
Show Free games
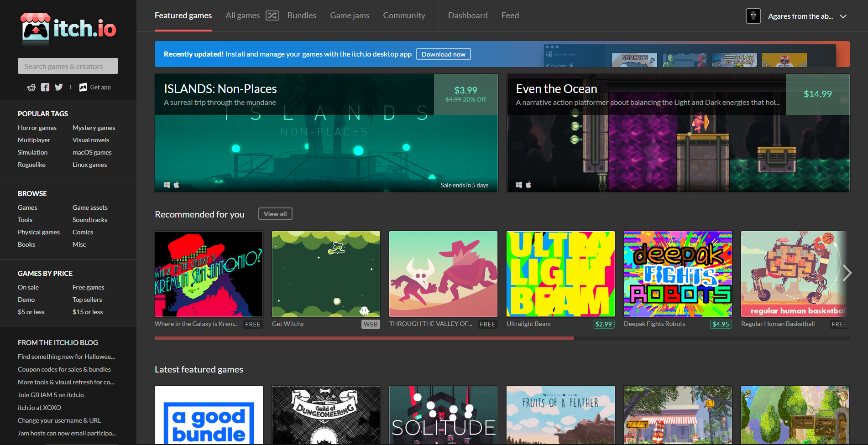point(88,287)
